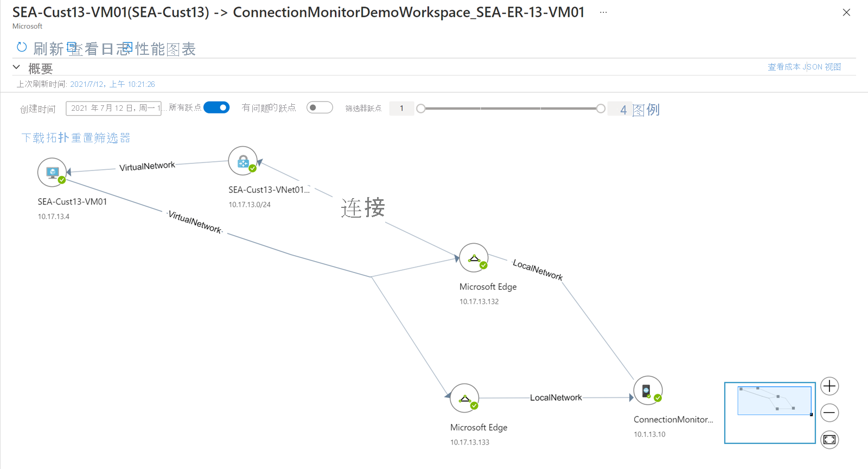Click the right handle of hop slider
Screen dimensions: 868x469
(x=601, y=109)
